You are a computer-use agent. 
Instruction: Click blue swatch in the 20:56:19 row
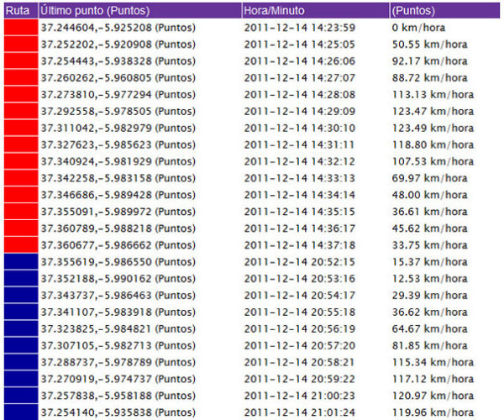(x=18, y=328)
